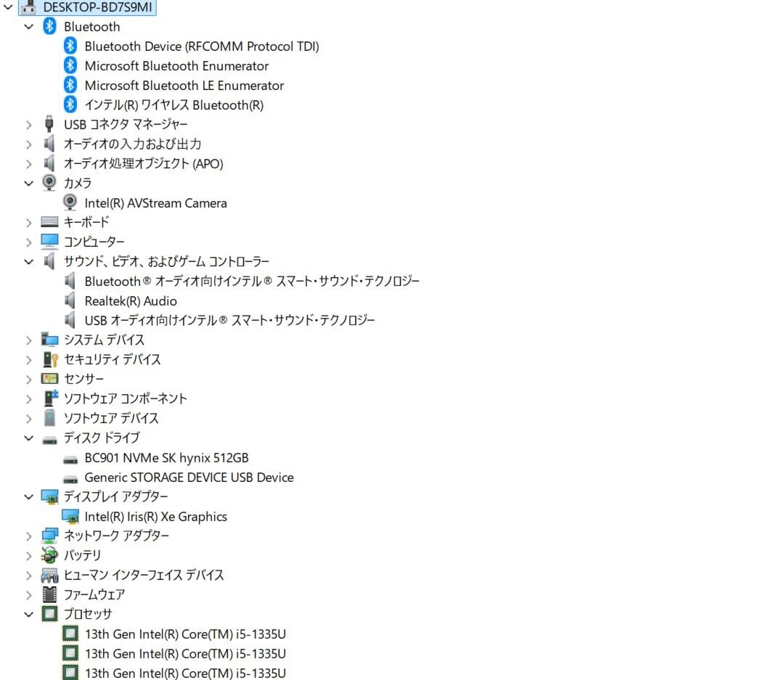The image size is (784, 680).
Task: Select the BC901 NVMe SK hynix 512GB entry
Action: 166,457
